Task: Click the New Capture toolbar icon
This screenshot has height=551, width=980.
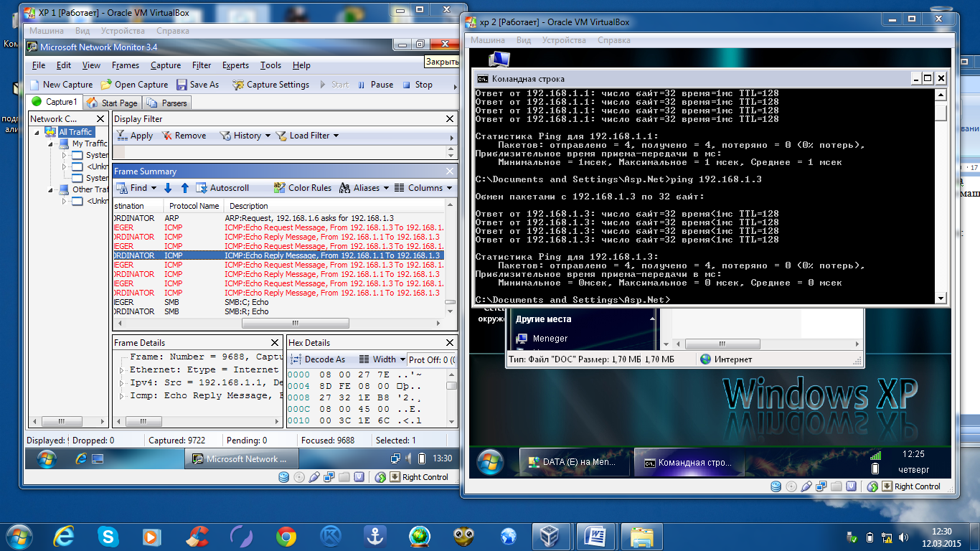Action: pos(35,85)
